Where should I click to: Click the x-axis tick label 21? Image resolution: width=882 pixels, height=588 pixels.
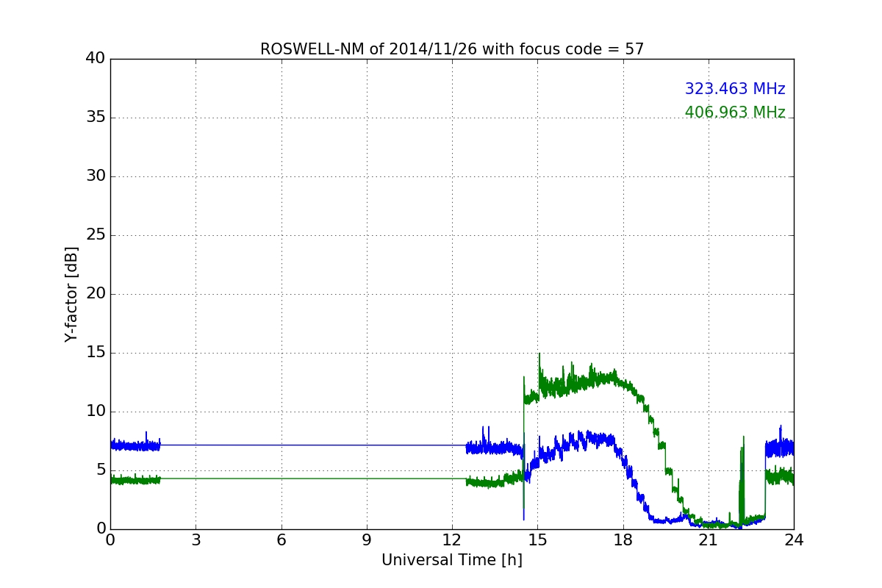709,540
